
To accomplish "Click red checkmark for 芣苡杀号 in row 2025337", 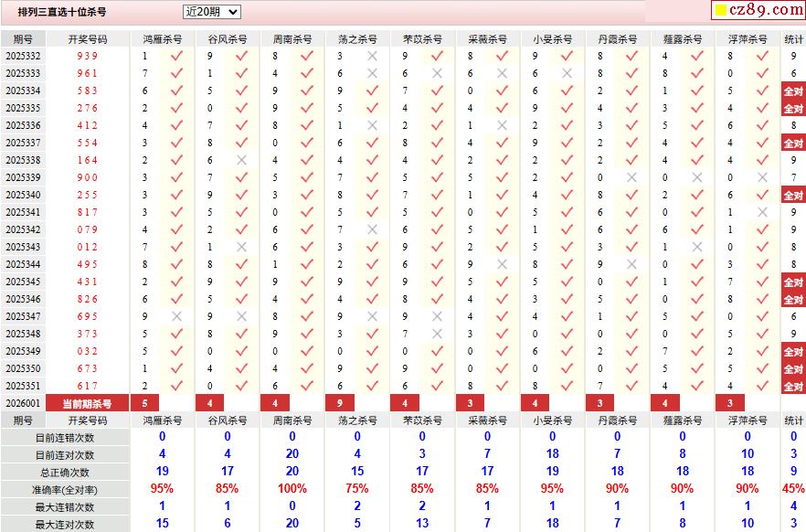I will 437,143.
